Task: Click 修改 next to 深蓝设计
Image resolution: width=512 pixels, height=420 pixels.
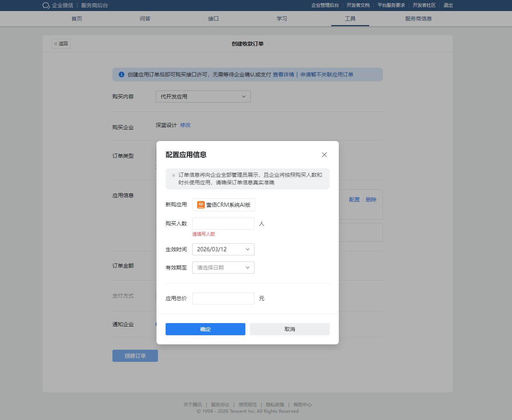Action: click(185, 125)
